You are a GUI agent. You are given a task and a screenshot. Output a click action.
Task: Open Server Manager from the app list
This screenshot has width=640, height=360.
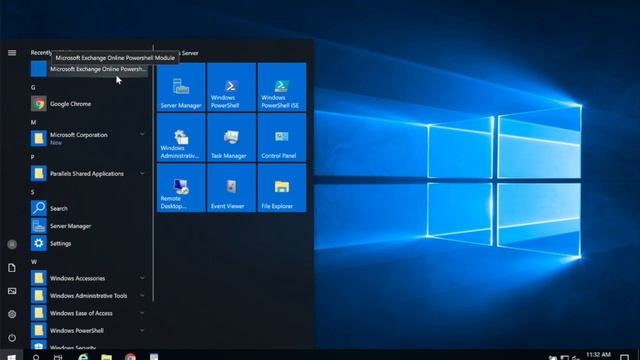click(x=89, y=226)
